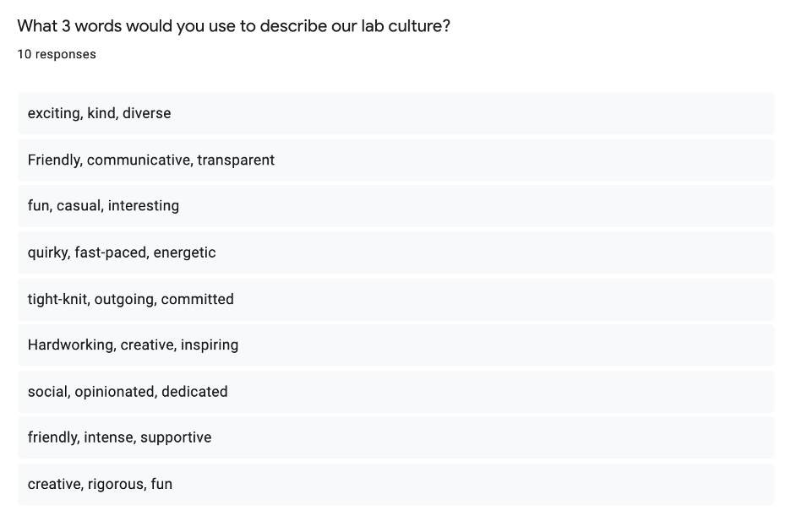791x532 pixels.
Task: Click the word 'energetic' in the responses
Action: (x=184, y=252)
